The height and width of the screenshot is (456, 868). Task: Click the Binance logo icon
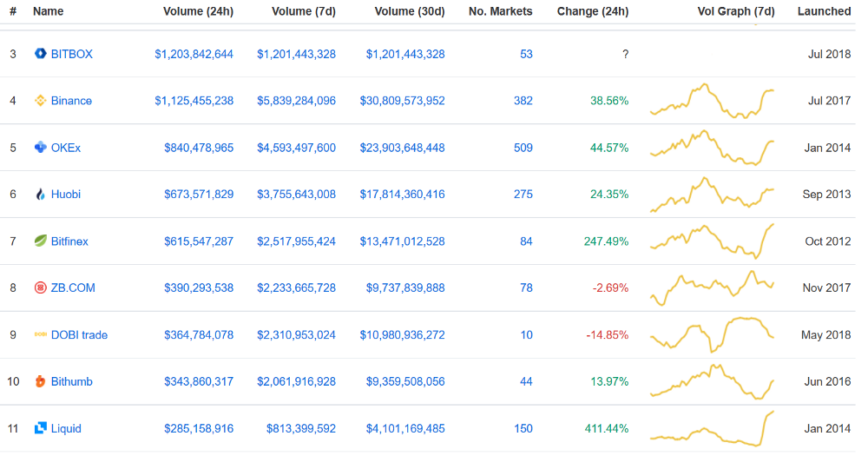pyautogui.click(x=40, y=100)
